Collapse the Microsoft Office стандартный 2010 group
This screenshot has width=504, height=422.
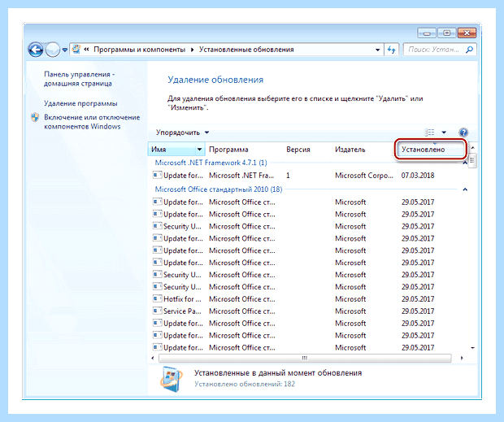pyautogui.click(x=465, y=189)
